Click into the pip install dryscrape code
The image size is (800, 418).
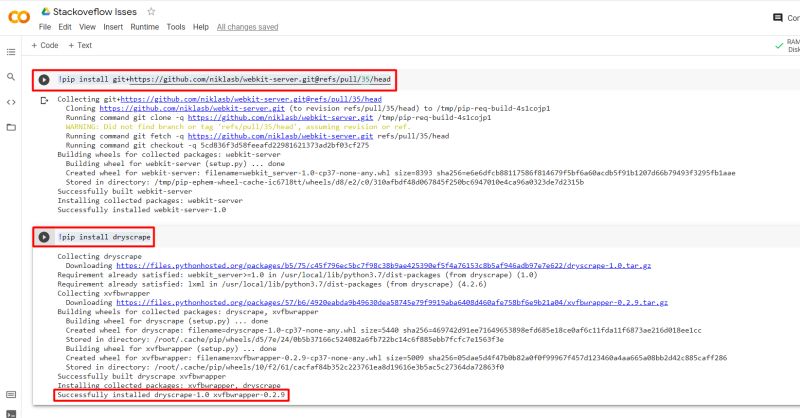point(104,237)
